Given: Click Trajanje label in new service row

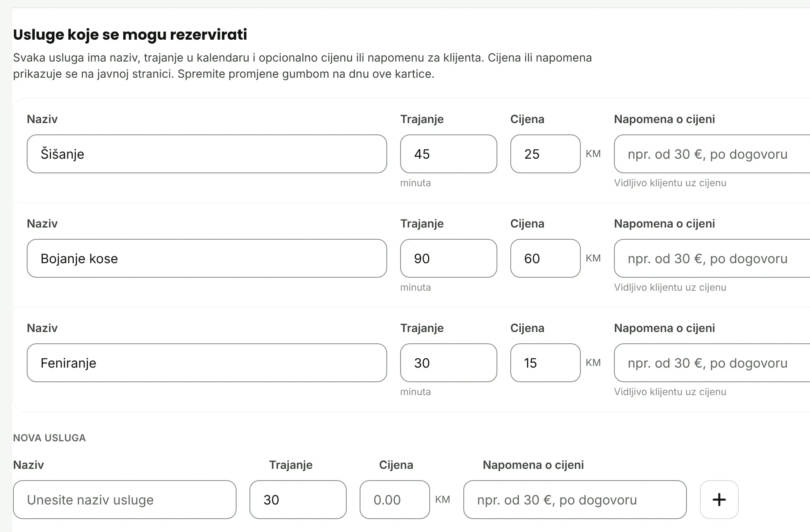Looking at the screenshot, I should click(291, 465).
